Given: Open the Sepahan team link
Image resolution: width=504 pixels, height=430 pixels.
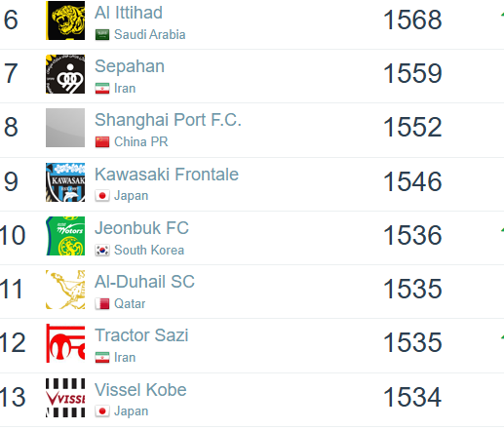Looking at the screenshot, I should pyautogui.click(x=130, y=66).
